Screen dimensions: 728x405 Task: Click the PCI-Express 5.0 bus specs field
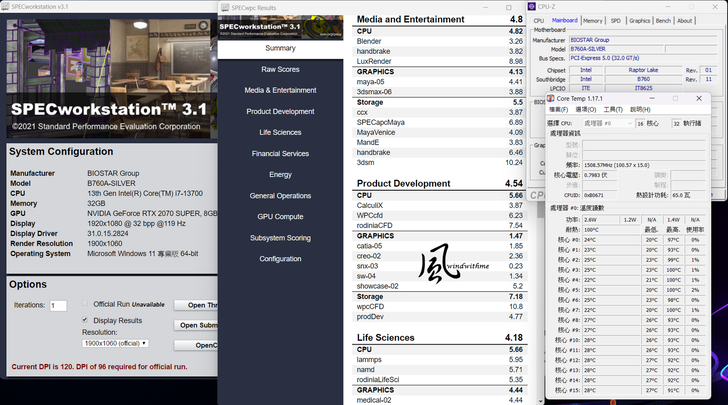click(642, 58)
